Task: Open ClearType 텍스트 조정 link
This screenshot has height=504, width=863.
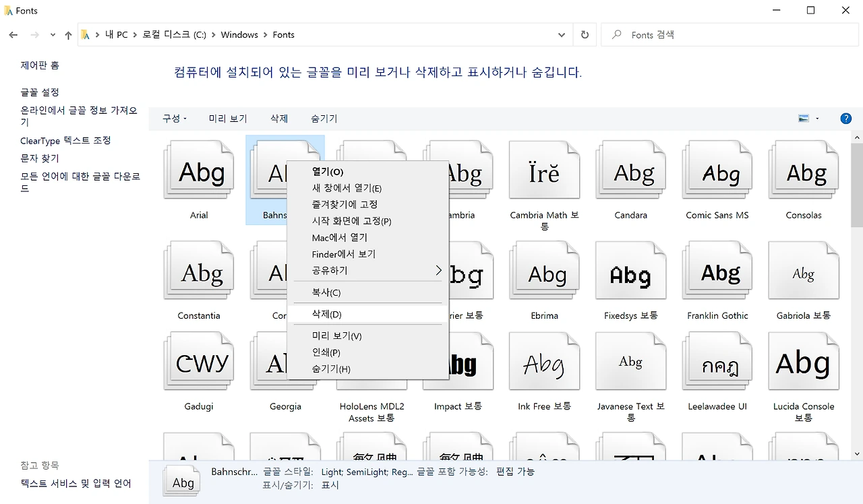Action: click(65, 141)
